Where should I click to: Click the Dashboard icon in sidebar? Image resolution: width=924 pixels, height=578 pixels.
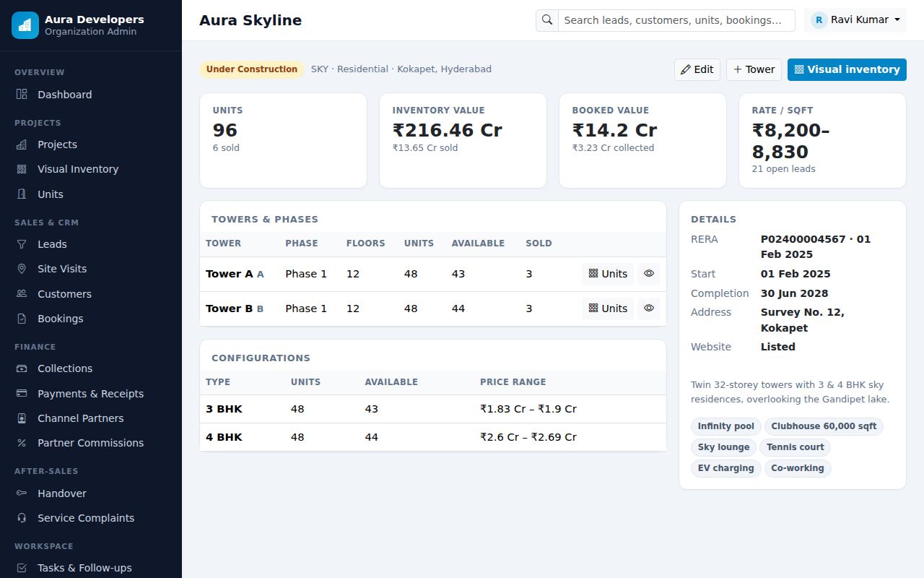(22, 95)
